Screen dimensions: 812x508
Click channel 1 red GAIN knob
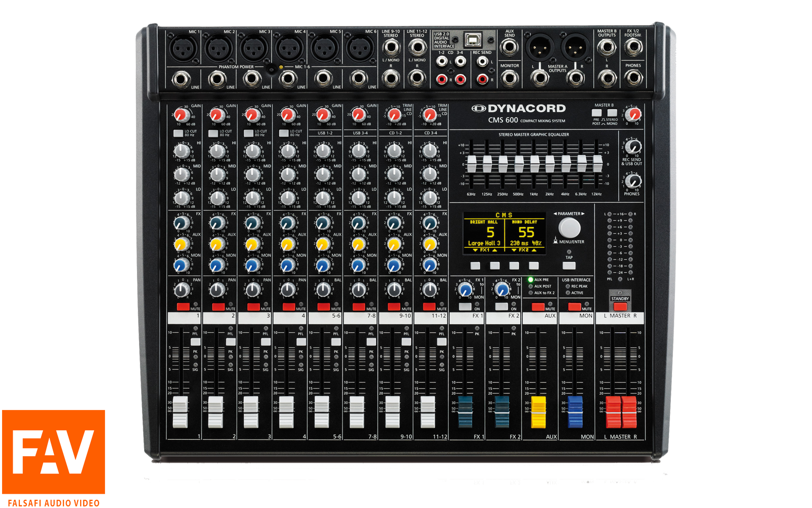[x=181, y=114]
